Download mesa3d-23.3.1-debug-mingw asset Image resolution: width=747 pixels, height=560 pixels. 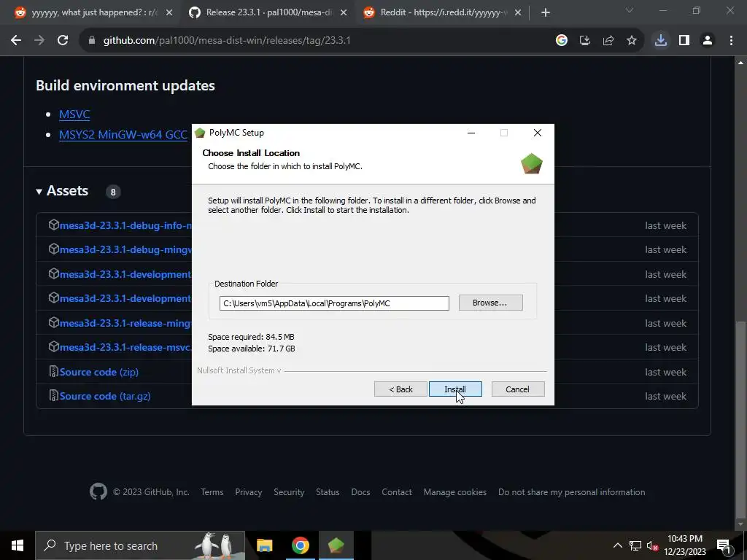[x=125, y=249]
